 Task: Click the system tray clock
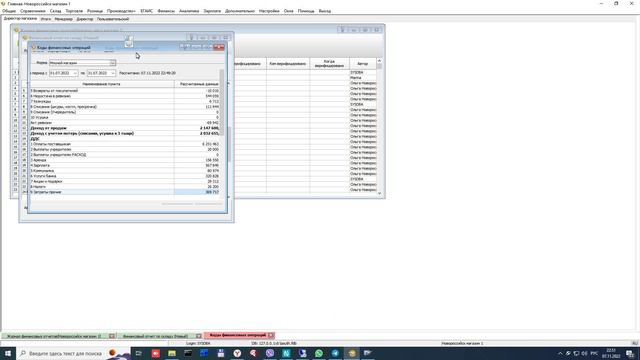(x=611, y=353)
